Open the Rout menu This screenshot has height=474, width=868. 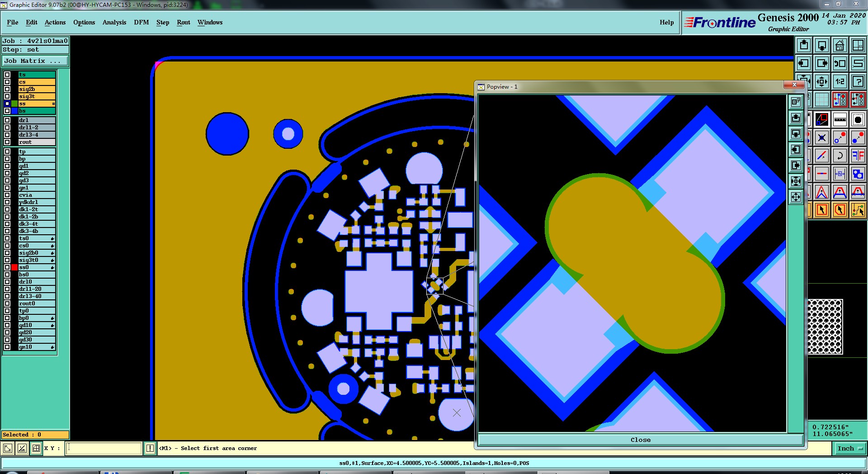click(x=184, y=22)
